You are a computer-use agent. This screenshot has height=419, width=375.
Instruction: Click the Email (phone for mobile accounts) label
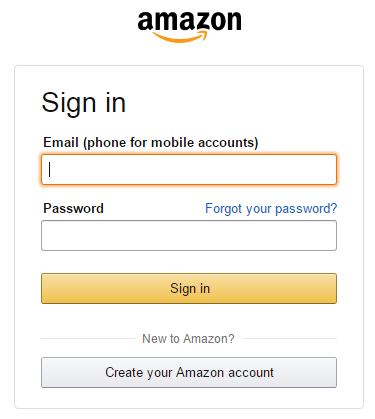(x=151, y=143)
